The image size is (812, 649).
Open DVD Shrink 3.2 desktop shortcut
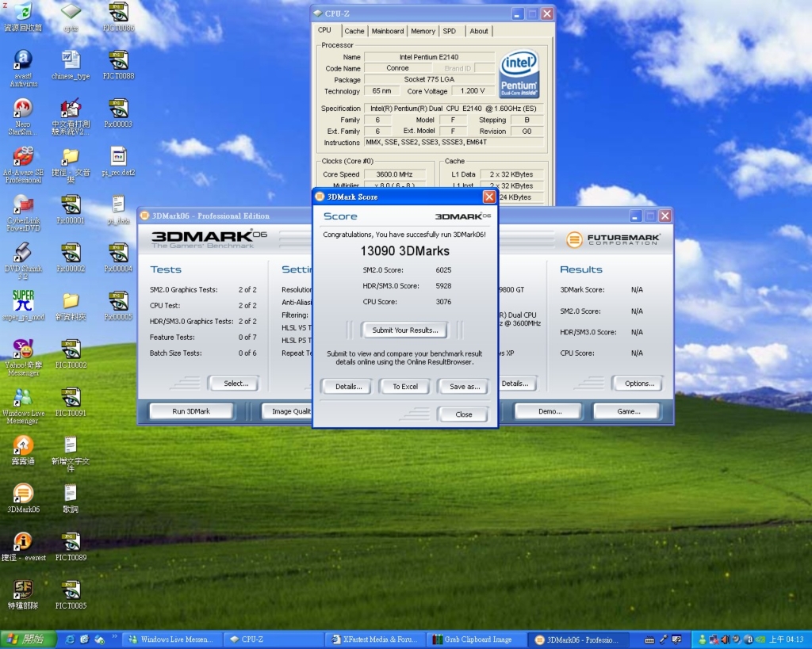tap(23, 261)
